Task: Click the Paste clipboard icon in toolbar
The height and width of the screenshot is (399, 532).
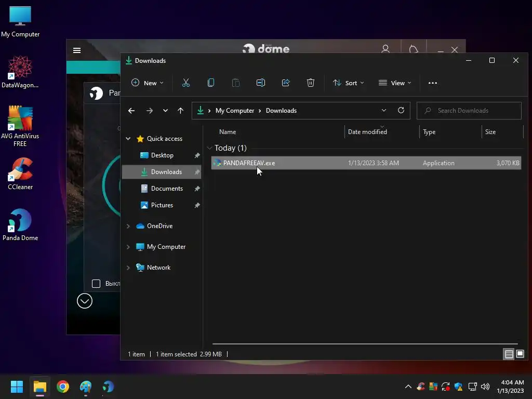Action: tap(235, 83)
